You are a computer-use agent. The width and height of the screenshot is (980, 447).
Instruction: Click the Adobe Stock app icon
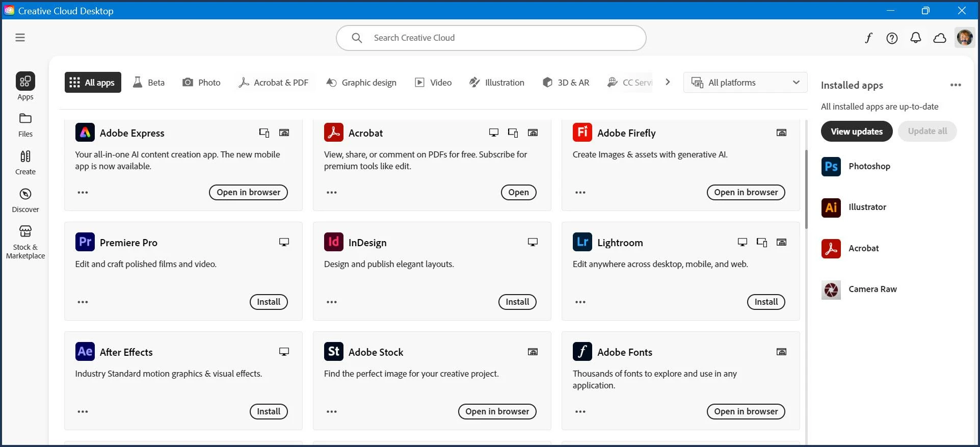334,352
